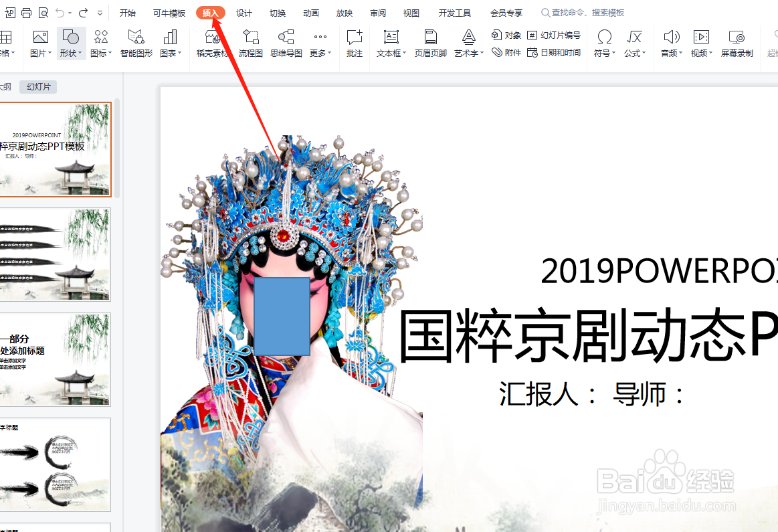Start Screen Recording (屏幕录制)
Viewport: 778px width, 532px height.
[737, 43]
